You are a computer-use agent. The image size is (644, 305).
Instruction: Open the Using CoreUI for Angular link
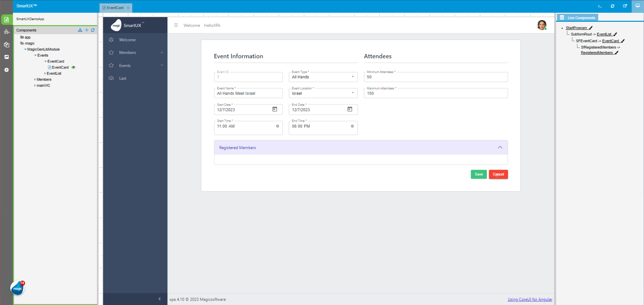530,299
